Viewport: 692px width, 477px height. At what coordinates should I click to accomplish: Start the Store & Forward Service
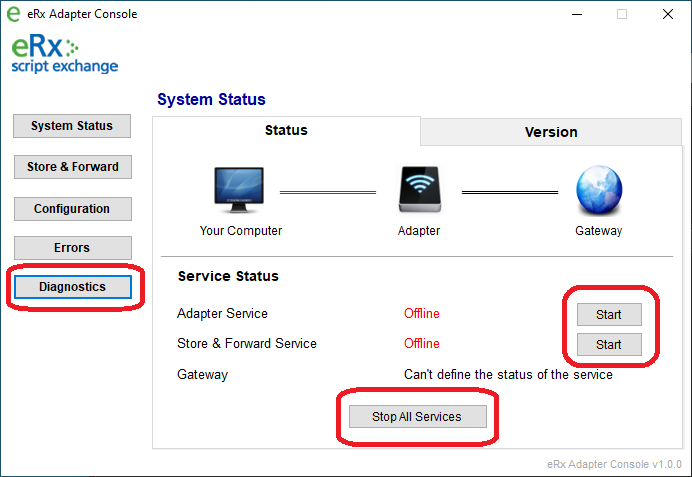[609, 344]
